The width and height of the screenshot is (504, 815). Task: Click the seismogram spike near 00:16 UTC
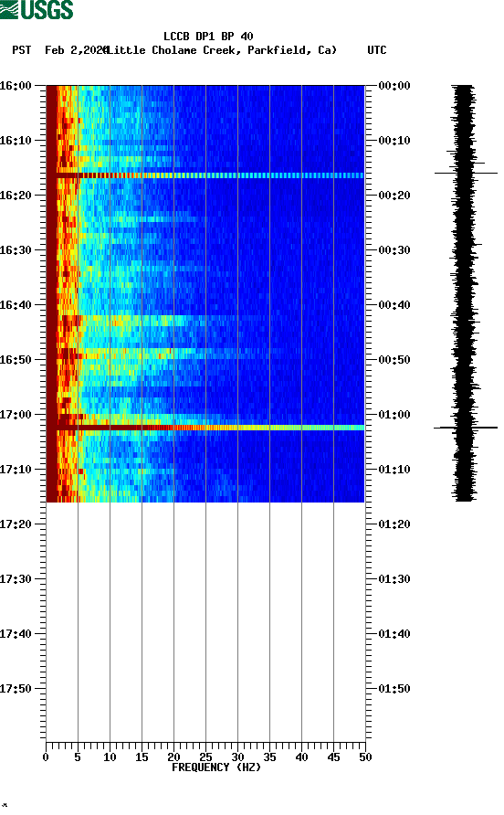pos(466,173)
